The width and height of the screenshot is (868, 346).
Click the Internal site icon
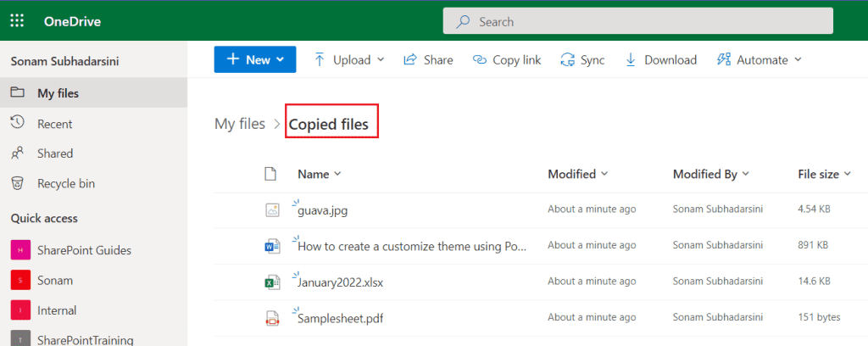pyautogui.click(x=20, y=310)
